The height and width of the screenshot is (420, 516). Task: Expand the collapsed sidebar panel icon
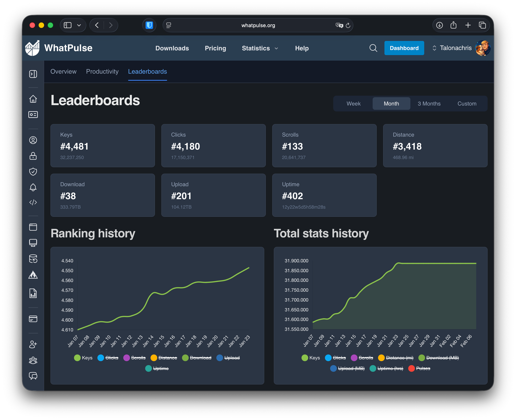tap(33, 74)
